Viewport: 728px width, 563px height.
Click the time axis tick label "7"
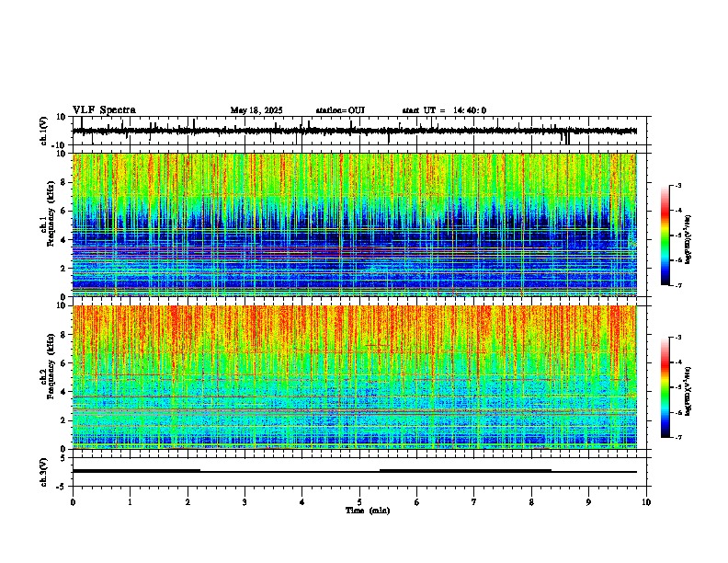coord(474,502)
